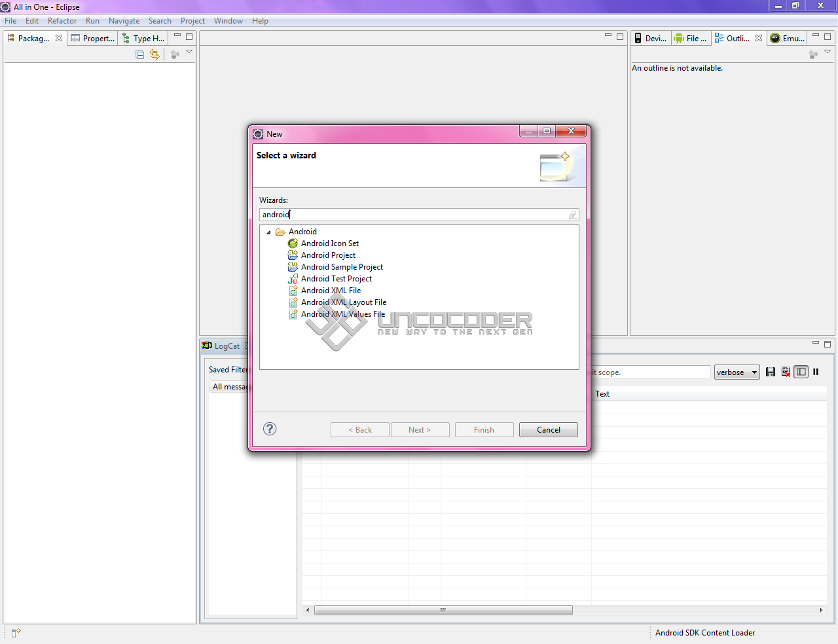Close the Package Explorer tab
Viewport: 838px width, 644px height.
(x=59, y=38)
